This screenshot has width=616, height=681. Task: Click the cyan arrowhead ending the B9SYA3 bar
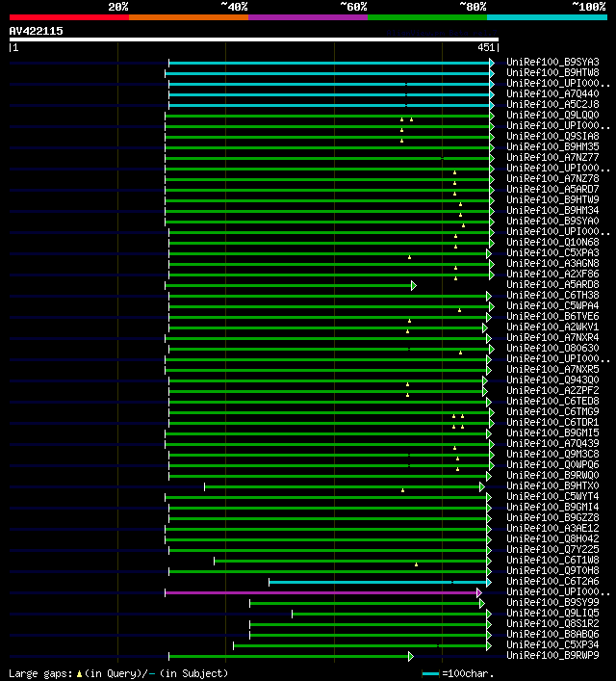[492, 63]
